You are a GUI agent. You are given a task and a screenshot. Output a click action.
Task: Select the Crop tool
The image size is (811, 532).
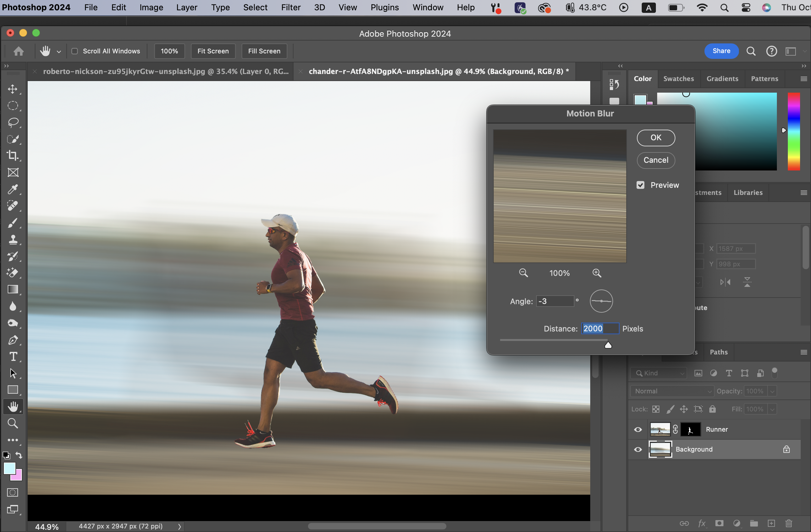tap(13, 156)
